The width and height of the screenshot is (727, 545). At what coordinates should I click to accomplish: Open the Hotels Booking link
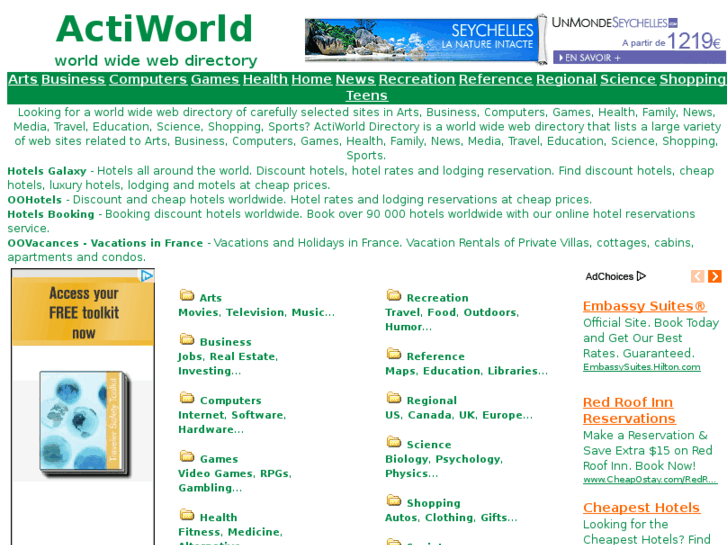[x=51, y=214]
